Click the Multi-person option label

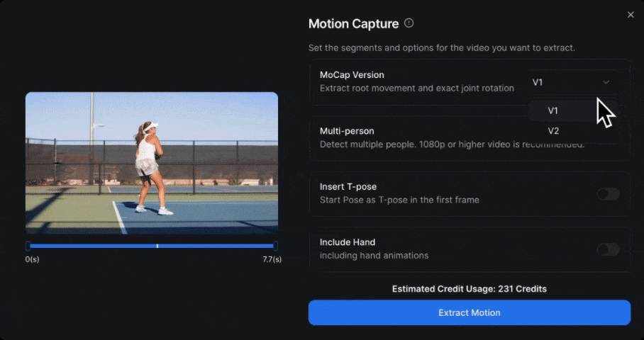tap(347, 131)
